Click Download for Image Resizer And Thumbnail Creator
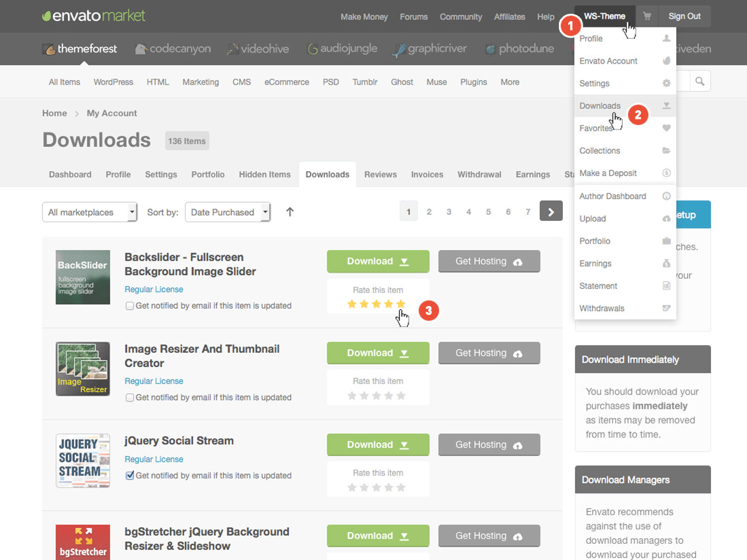Screen dimensions: 747x560 [378, 353]
